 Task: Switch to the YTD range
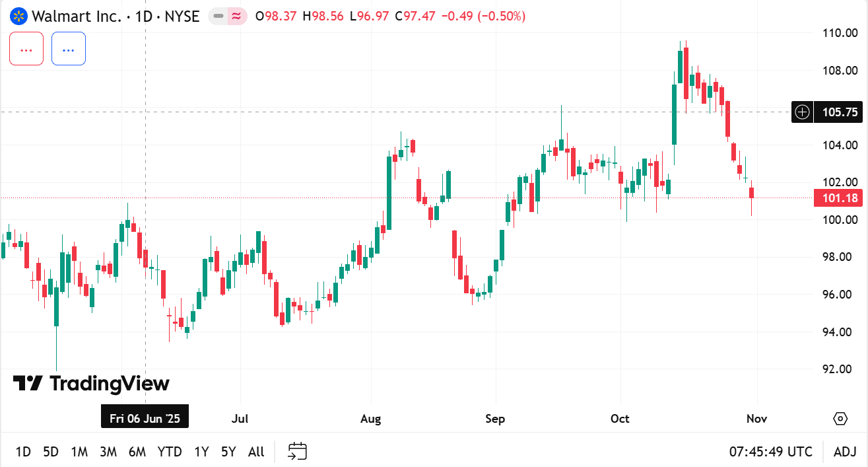tap(170, 452)
